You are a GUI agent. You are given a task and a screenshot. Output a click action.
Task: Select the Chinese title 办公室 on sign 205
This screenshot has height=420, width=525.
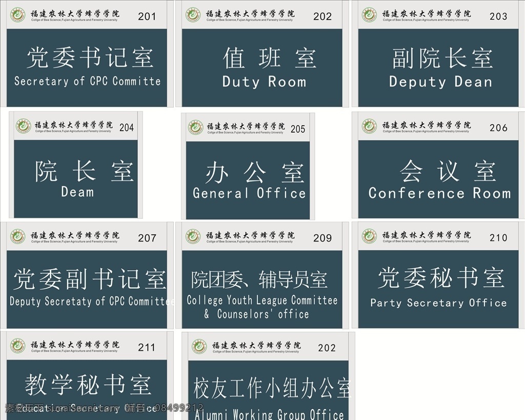tap(255, 172)
